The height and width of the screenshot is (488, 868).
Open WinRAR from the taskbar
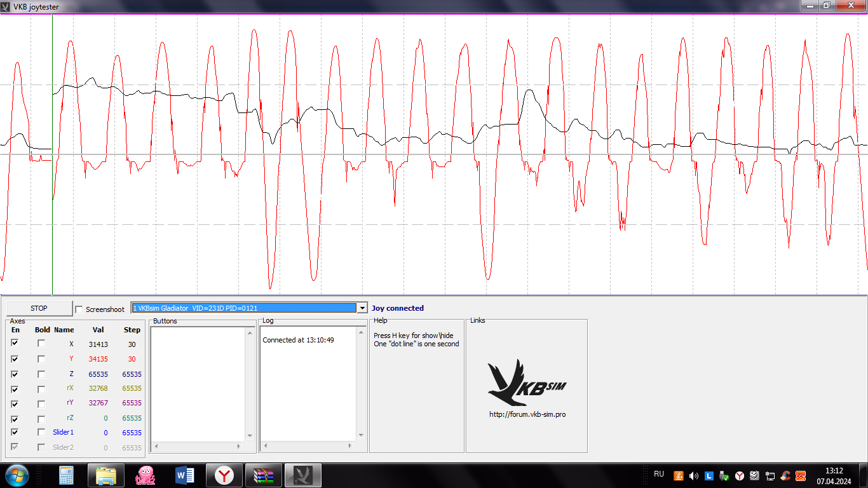click(x=263, y=475)
